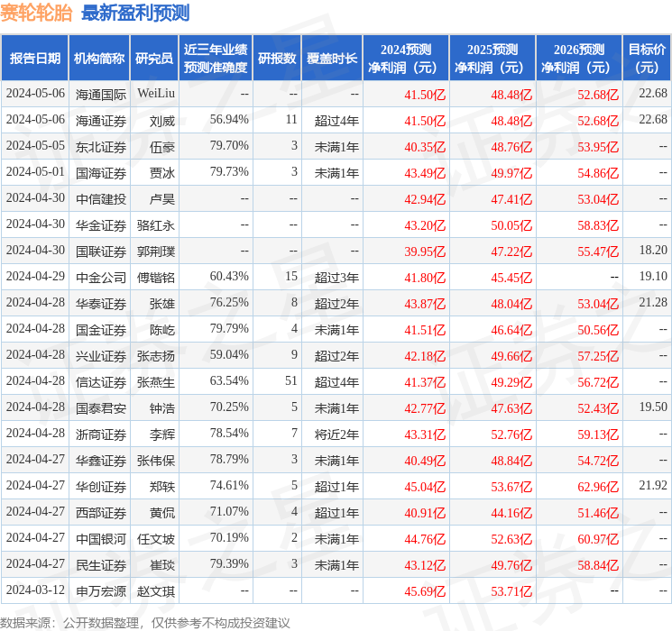This screenshot has height=631, width=672.
Task: Click 2025 profit 47.41亿
Action: [511, 199]
